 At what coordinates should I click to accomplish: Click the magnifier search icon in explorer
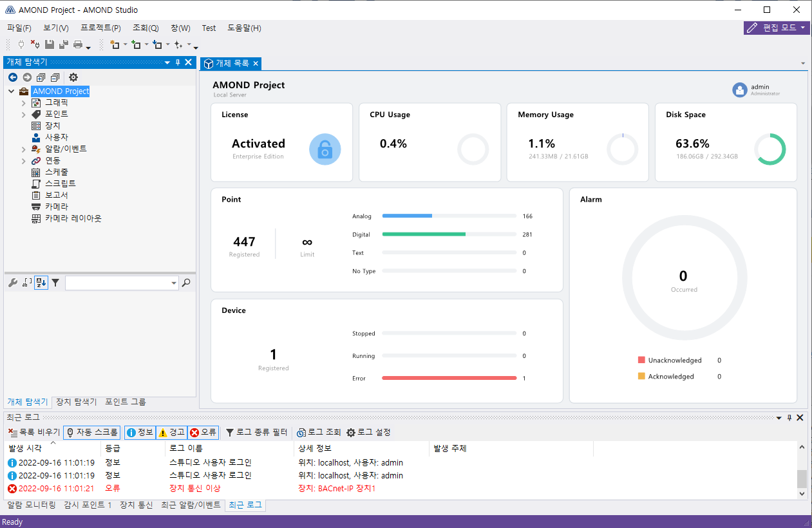point(186,283)
